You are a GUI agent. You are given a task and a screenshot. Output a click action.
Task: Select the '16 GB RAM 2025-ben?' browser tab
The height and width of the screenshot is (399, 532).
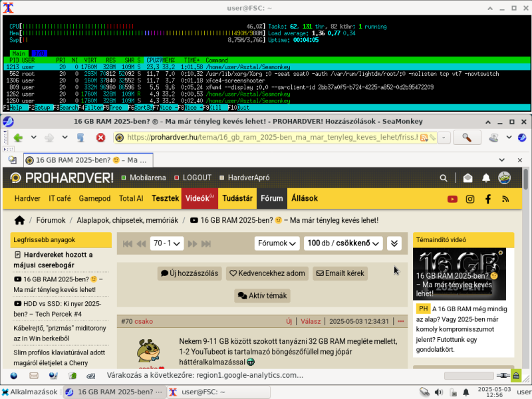coord(88,160)
